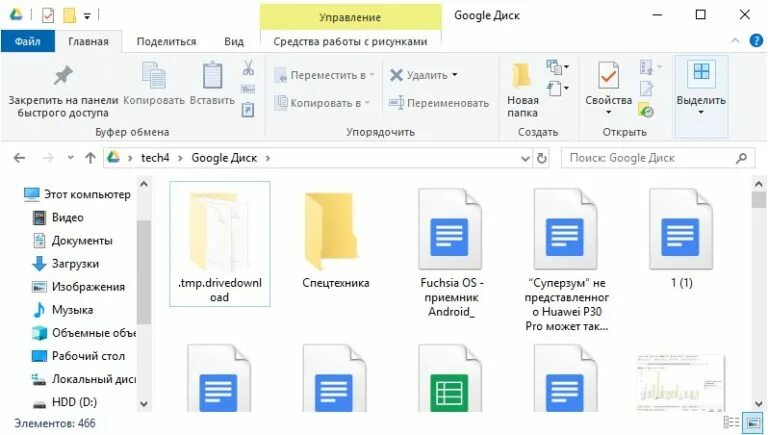Open HDD (D:) drive in navigation pane

pos(65,402)
